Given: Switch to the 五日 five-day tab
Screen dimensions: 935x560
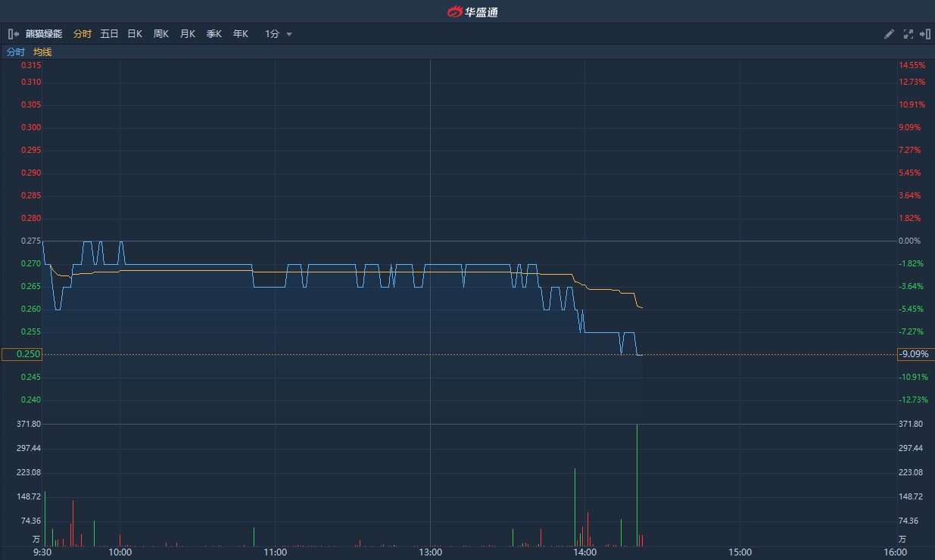Looking at the screenshot, I should click(x=110, y=34).
